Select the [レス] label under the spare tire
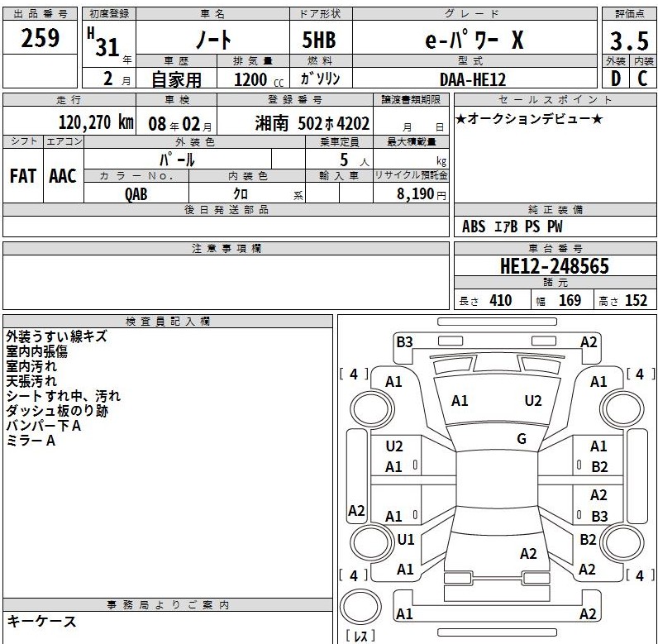Screen dimensions: 658x644 point(361,636)
